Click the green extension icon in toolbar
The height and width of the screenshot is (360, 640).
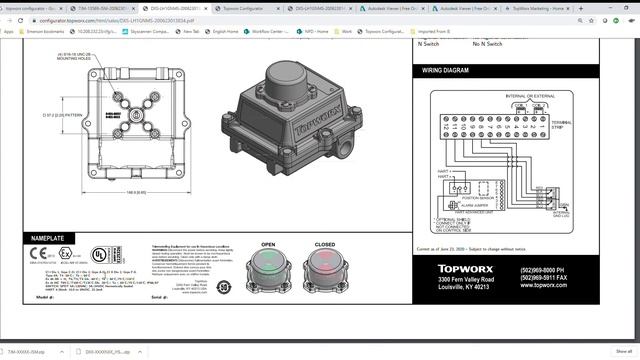pos(616,20)
